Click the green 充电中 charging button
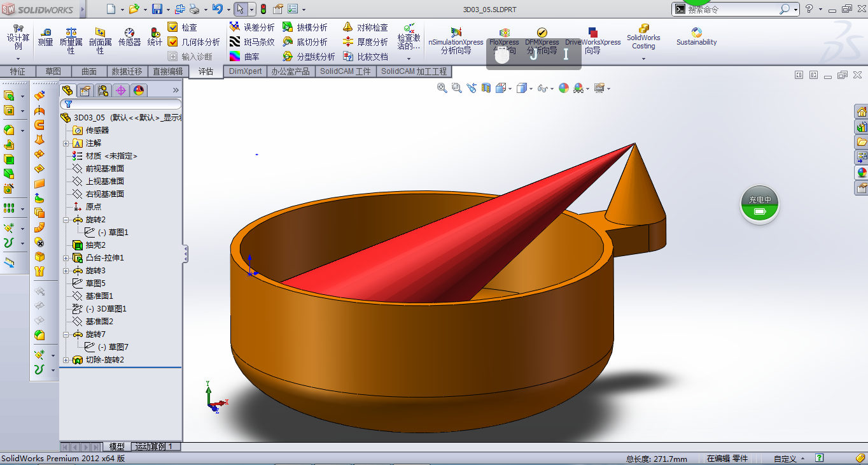Viewport: 868px width, 465px height. click(760, 205)
